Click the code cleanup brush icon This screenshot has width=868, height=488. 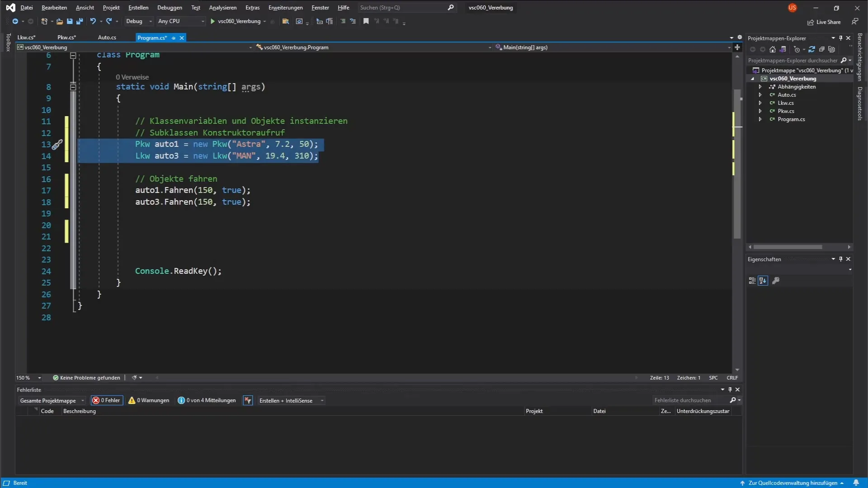pos(134,378)
